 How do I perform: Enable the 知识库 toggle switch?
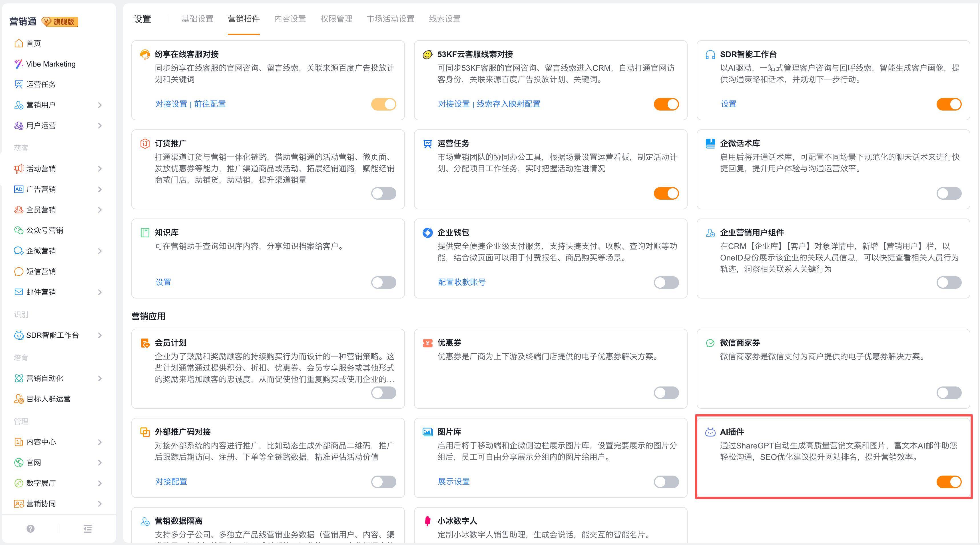tap(383, 282)
